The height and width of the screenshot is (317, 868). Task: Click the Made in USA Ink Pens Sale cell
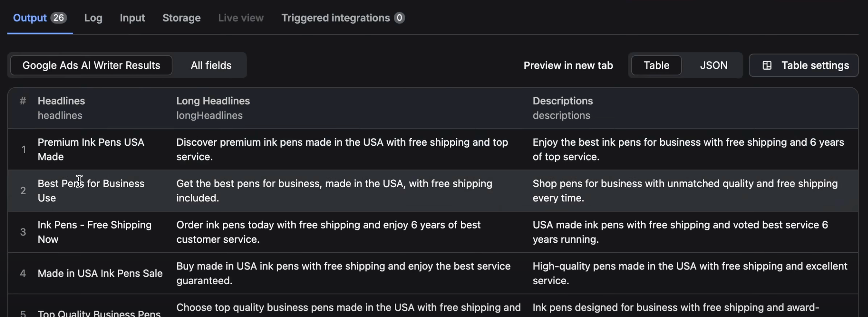[x=100, y=273]
